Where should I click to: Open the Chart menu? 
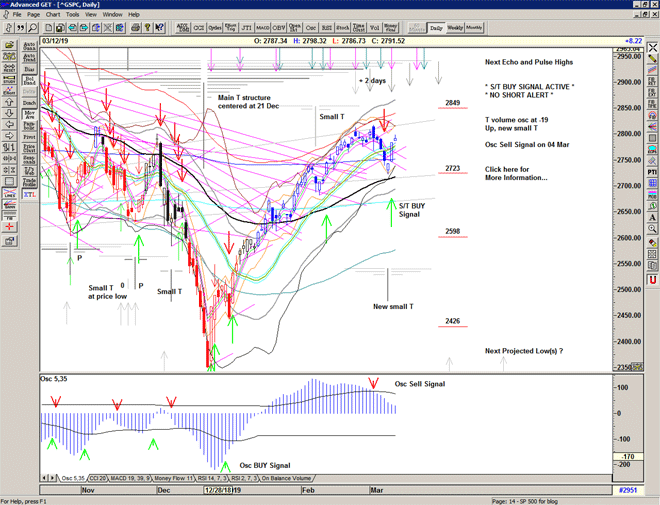click(x=52, y=15)
